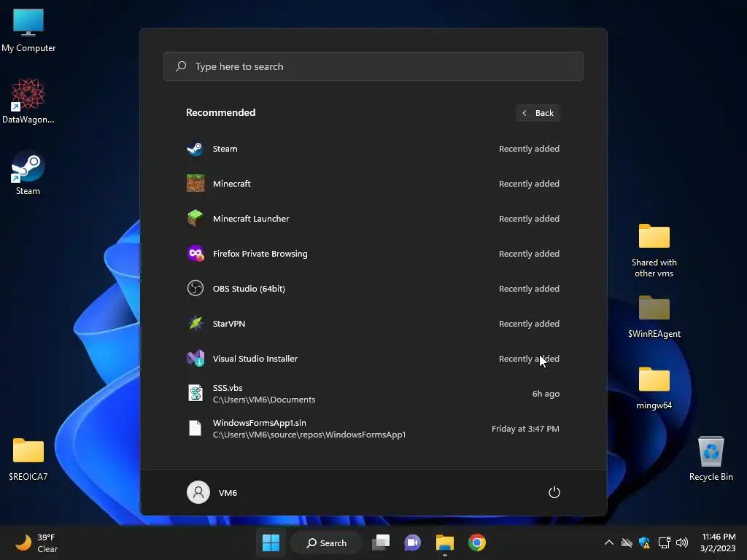Expand the hidden system tray icons chevron
This screenshot has width=747, height=560.
tap(609, 542)
